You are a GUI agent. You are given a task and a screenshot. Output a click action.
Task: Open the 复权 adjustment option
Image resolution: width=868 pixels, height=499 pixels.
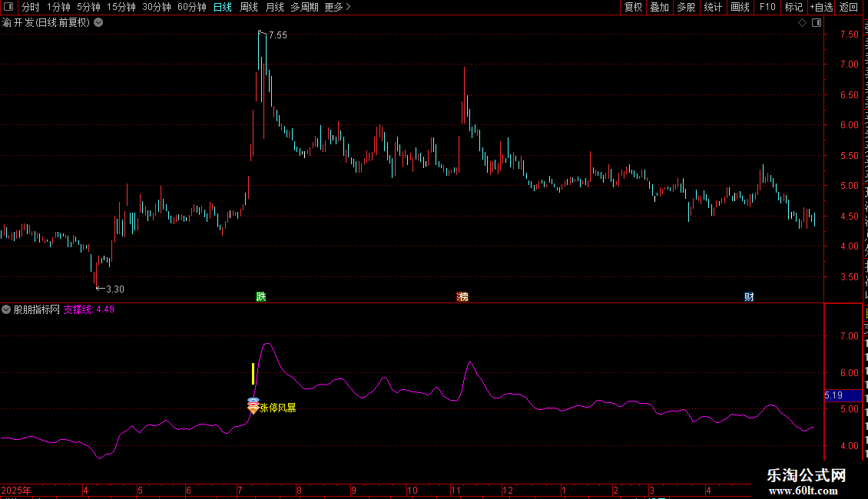click(633, 7)
